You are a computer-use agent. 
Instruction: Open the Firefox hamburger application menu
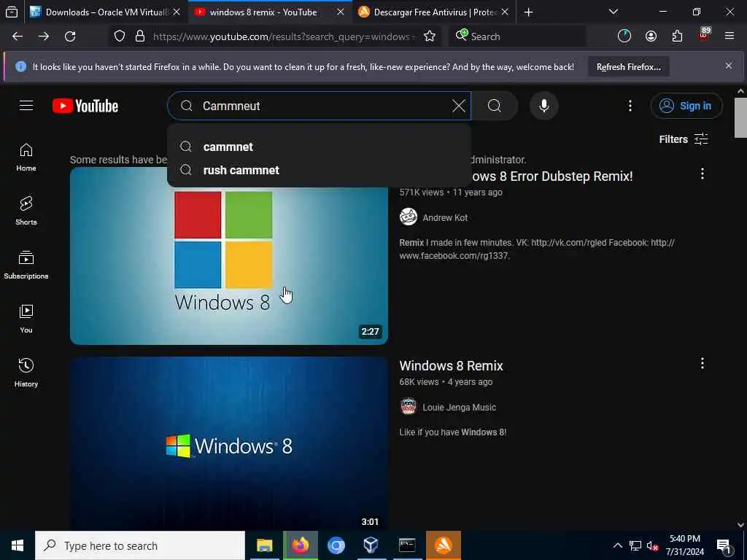point(729,36)
